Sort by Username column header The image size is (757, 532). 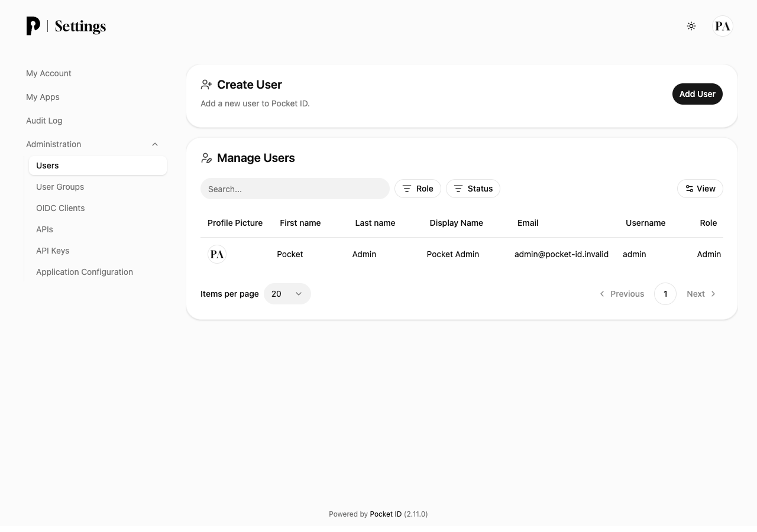[x=646, y=223]
